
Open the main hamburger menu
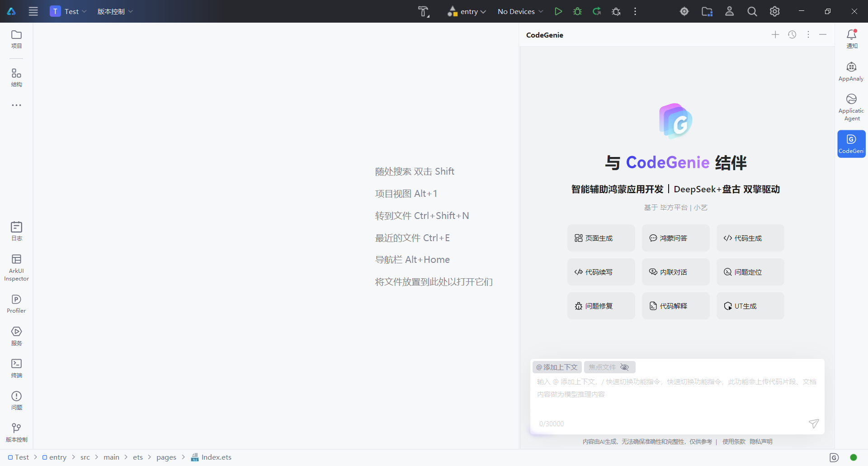pyautogui.click(x=33, y=11)
